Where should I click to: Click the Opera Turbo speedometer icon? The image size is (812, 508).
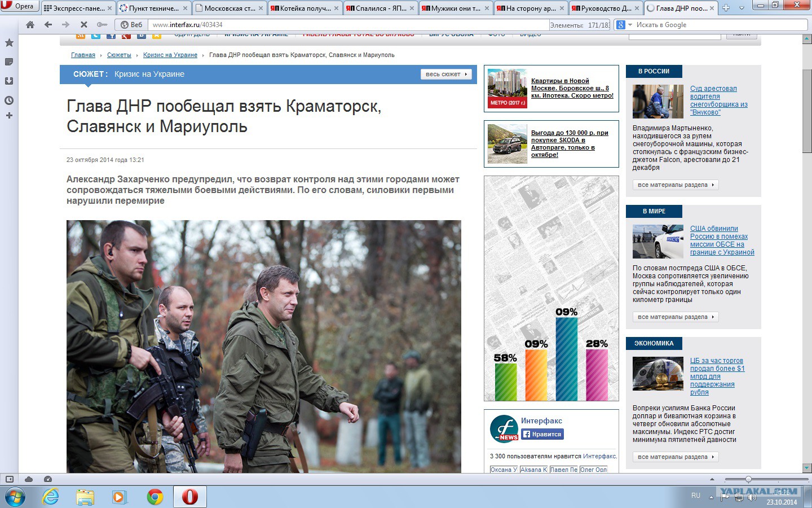(48, 479)
